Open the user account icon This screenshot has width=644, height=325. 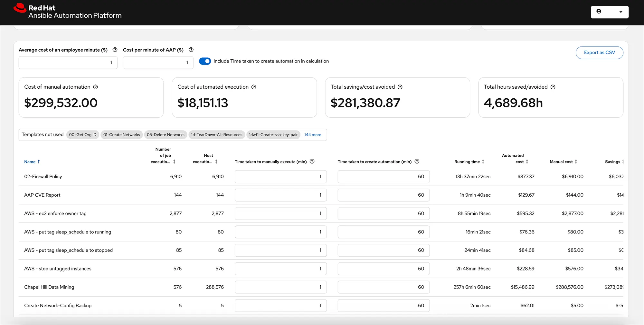(x=599, y=11)
